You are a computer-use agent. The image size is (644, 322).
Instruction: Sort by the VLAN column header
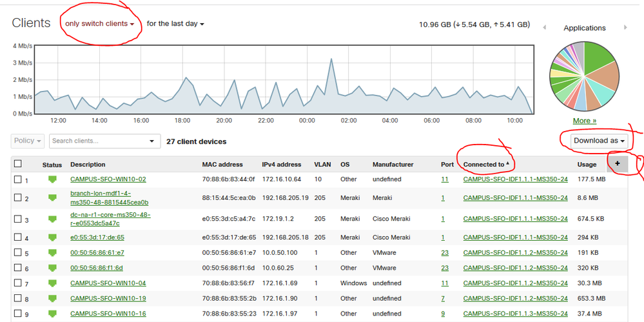321,165
